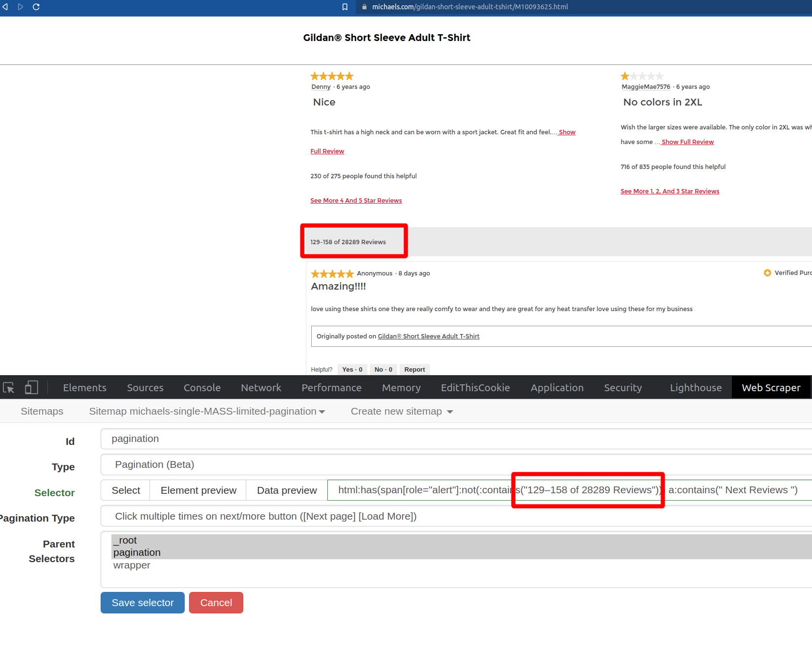This screenshot has width=812, height=652.
Task: Expand the Create new sitemap dropdown
Action: (402, 412)
